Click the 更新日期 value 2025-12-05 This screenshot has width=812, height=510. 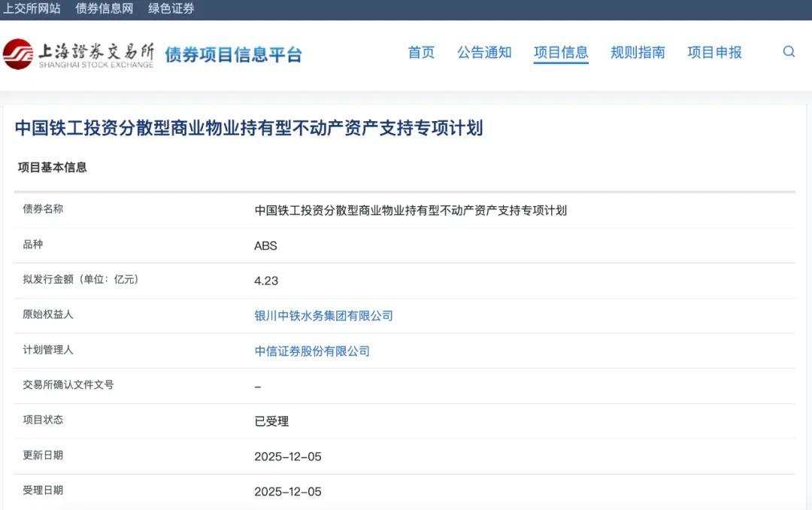288,457
